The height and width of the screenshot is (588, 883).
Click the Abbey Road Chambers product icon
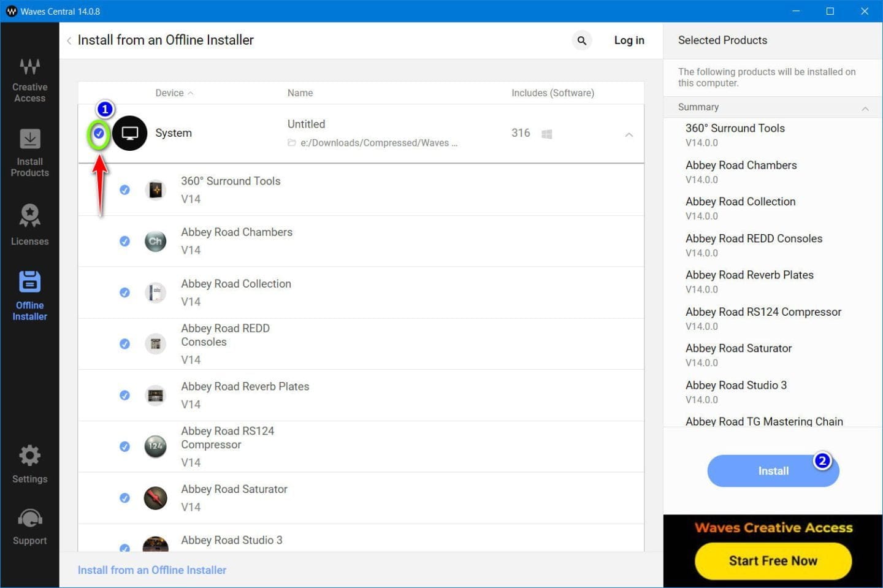156,241
